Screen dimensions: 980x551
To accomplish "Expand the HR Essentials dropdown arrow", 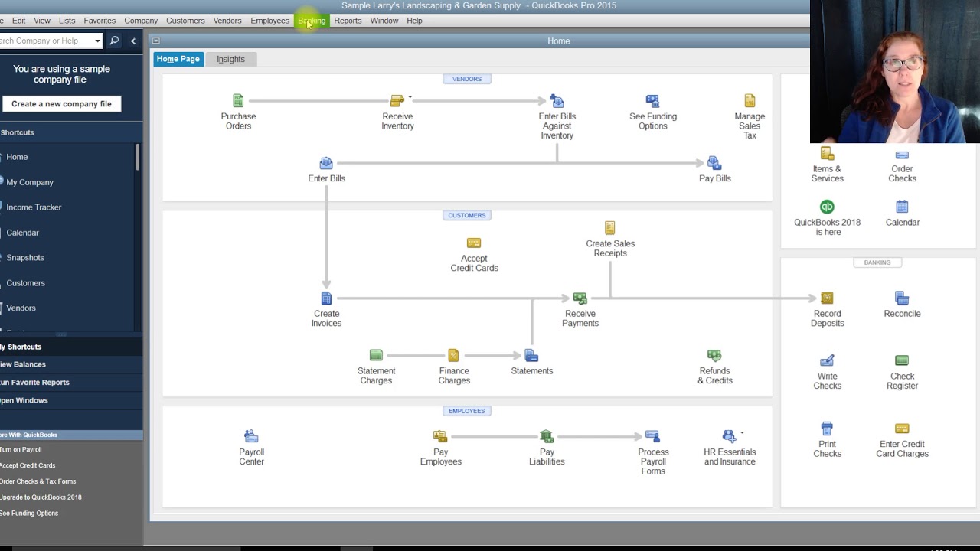I will pyautogui.click(x=742, y=433).
